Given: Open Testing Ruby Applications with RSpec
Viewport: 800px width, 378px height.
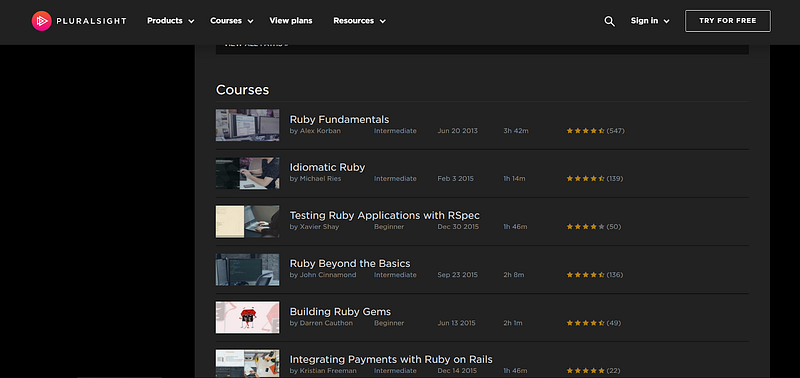Looking at the screenshot, I should [385, 215].
